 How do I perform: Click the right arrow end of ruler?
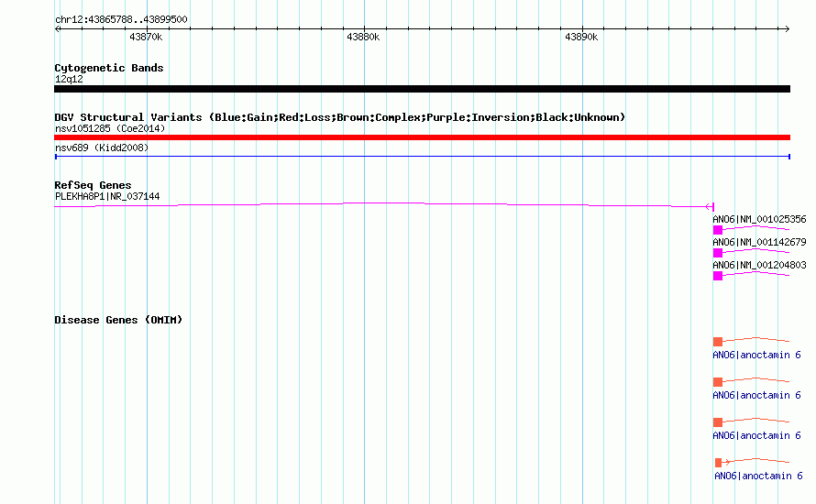pyautogui.click(x=787, y=28)
